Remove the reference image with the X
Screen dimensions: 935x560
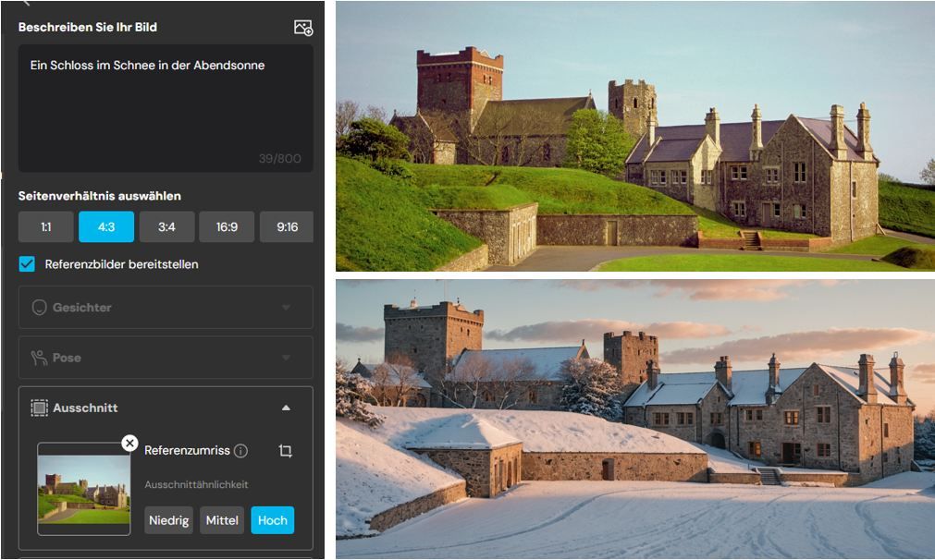129,444
